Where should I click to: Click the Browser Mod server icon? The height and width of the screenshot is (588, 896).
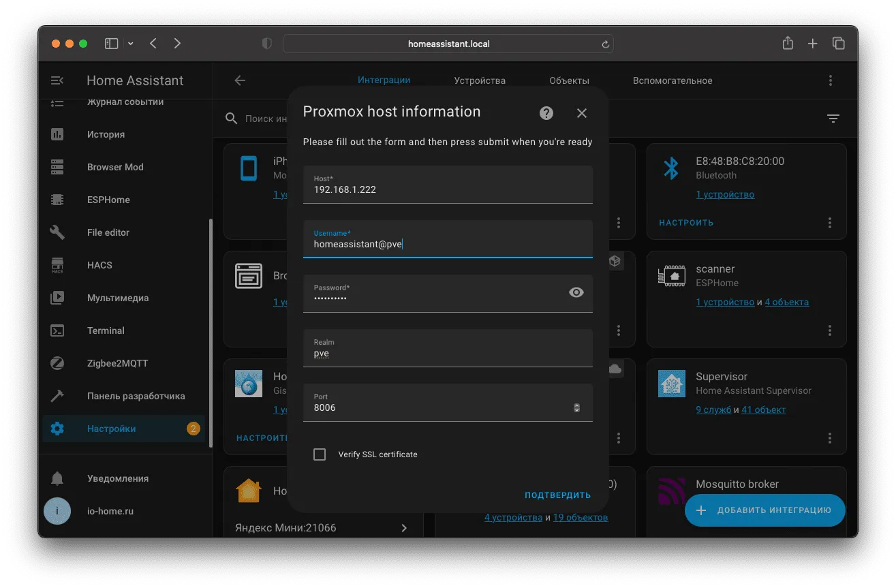click(x=57, y=167)
